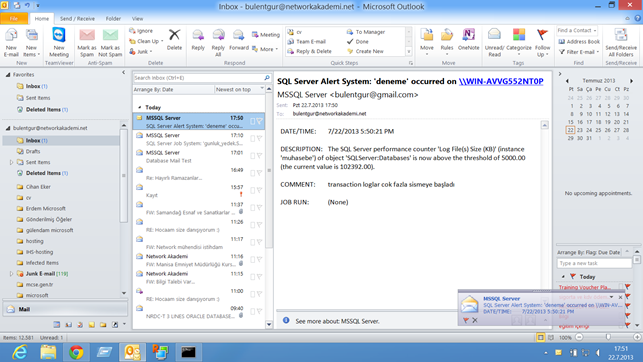The width and height of the screenshot is (643, 362).
Task: Run the 'To Manager' quick step
Action: [366, 32]
